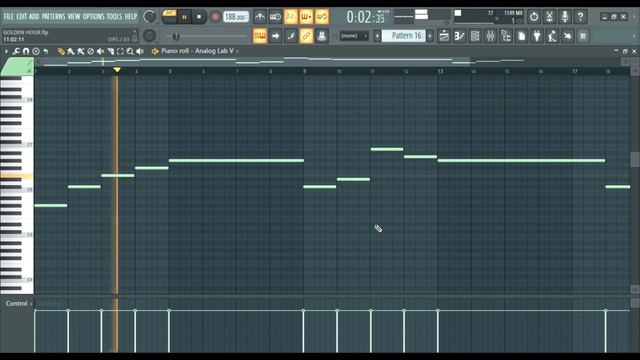Click the tempo field showing 188
This screenshot has width=640, height=360.
(236, 17)
